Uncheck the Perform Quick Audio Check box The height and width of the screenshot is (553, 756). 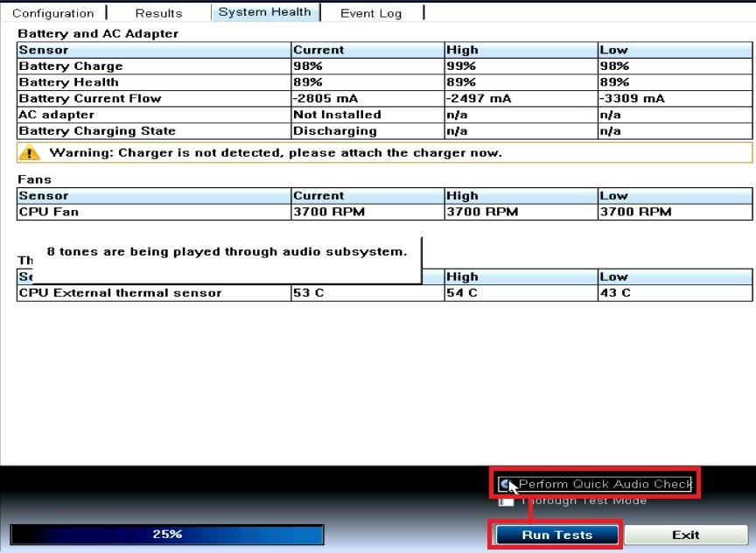click(507, 482)
